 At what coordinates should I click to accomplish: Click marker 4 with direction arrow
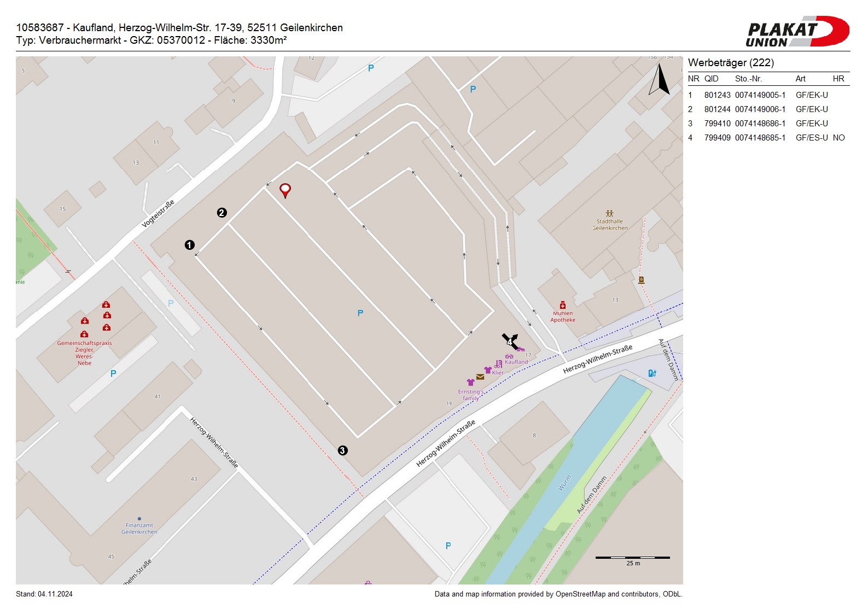tap(510, 342)
